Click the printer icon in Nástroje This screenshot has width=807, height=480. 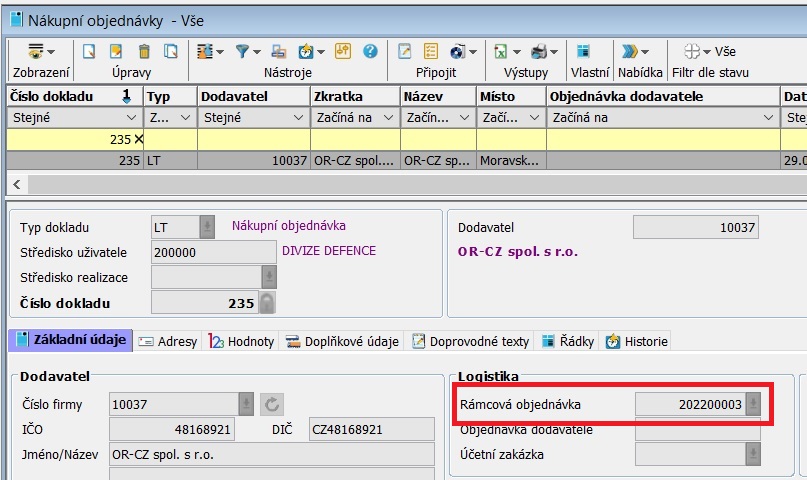coord(279,52)
